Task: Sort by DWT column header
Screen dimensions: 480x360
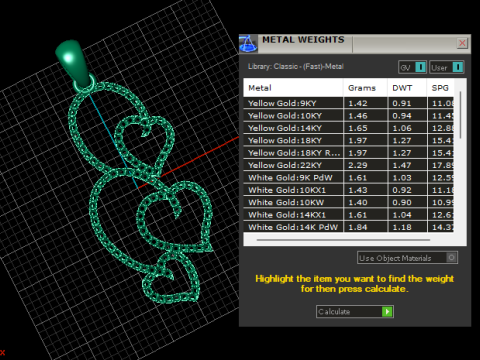Action: click(407, 88)
